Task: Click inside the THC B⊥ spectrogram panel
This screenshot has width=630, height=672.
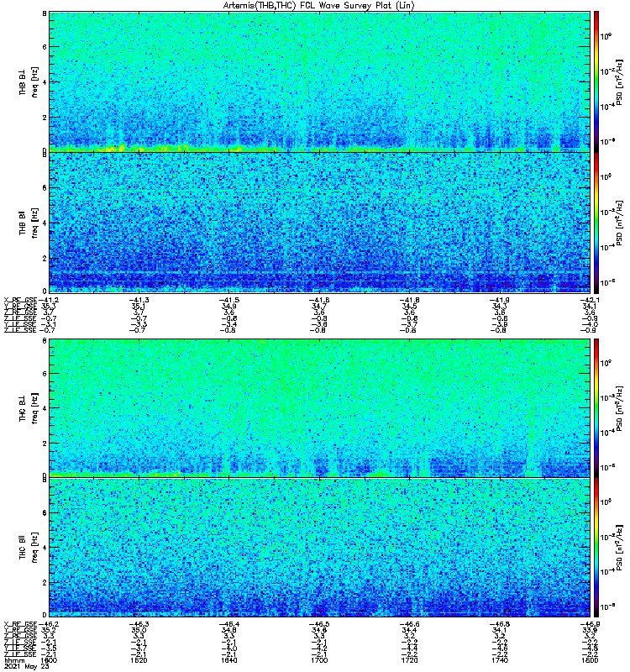Action: (x=320, y=408)
